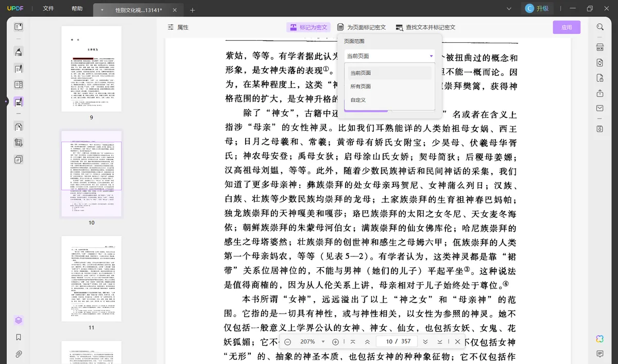Image resolution: width=618 pixels, height=364 pixels.
Task: Open the Protect with password icon
Action: pyautogui.click(x=600, y=78)
